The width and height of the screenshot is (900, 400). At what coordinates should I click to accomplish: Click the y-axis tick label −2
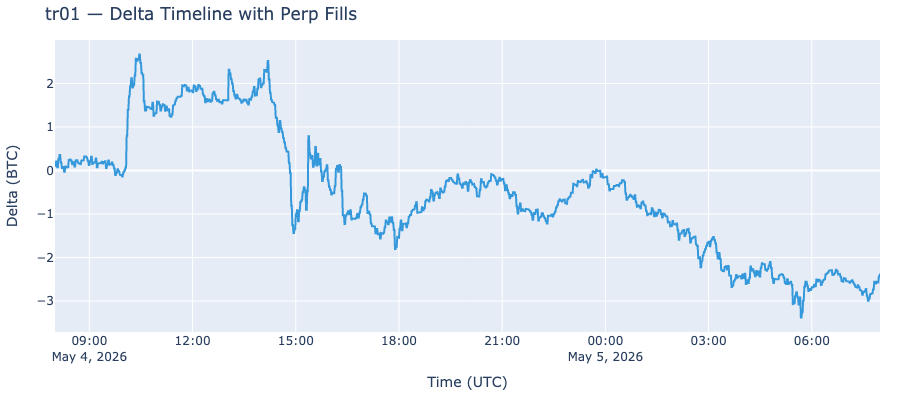pos(45,258)
